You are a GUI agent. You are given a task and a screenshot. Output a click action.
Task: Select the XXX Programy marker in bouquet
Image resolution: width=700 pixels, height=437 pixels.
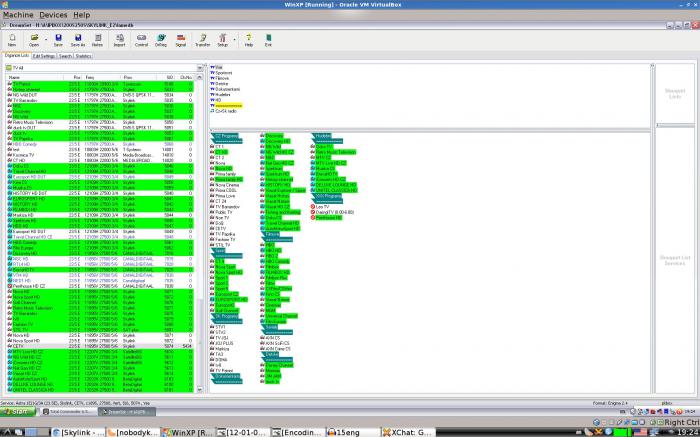coord(326,196)
